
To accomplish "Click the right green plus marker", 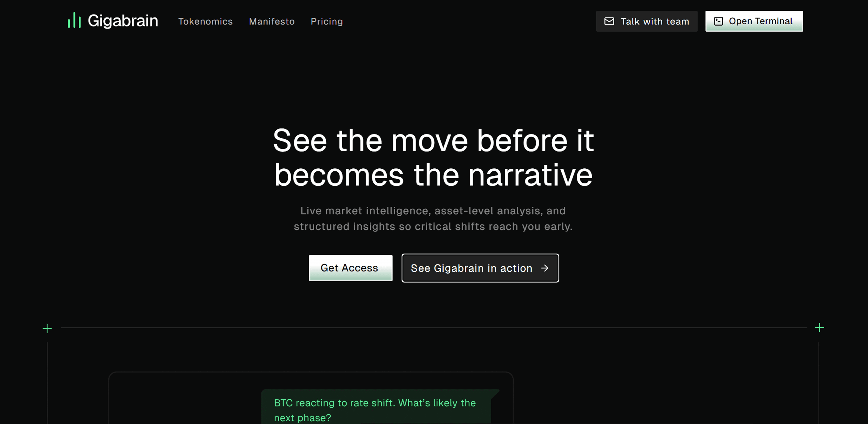I will point(819,328).
